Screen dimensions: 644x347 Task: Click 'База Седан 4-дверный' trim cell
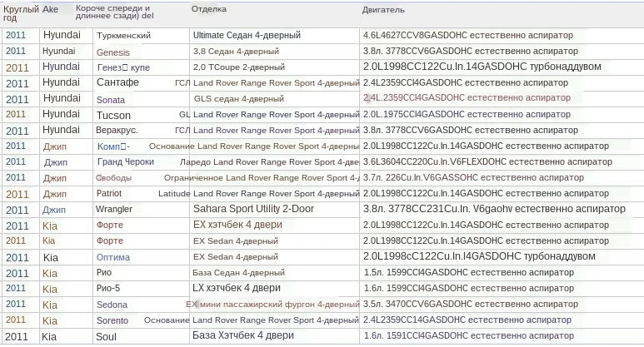pos(238,273)
